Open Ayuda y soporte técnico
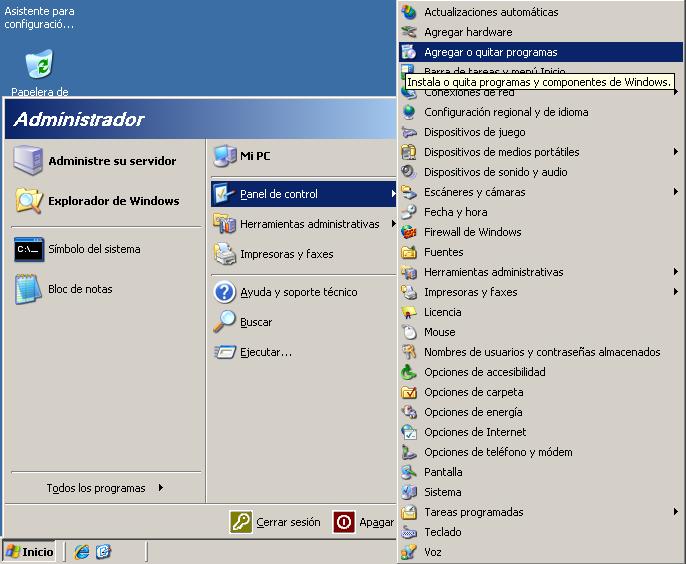Viewport: 686px width, 564px height. (304, 292)
